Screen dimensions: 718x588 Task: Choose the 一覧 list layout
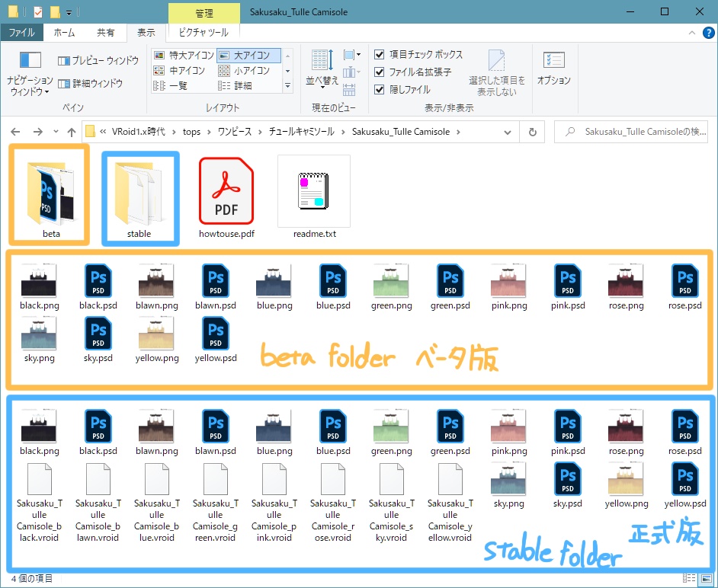pos(170,85)
